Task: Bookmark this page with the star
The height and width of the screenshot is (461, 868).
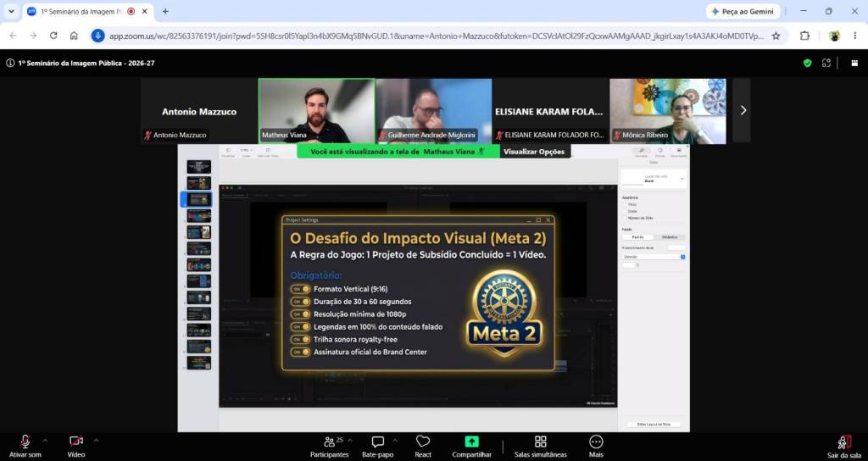Action: pos(776,36)
